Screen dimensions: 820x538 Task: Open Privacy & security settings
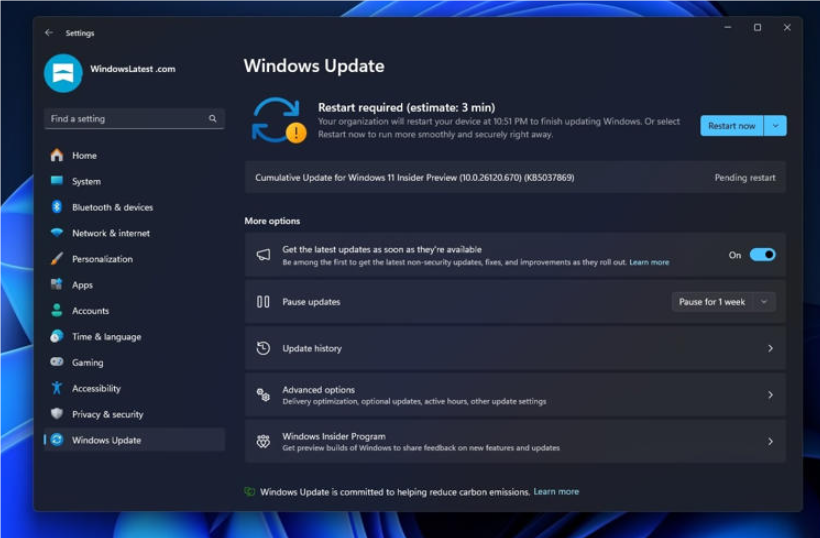click(x=135, y=414)
